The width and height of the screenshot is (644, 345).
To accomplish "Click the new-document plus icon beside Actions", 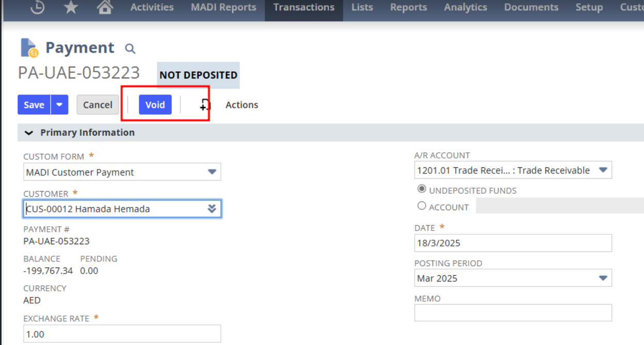I will click(205, 105).
